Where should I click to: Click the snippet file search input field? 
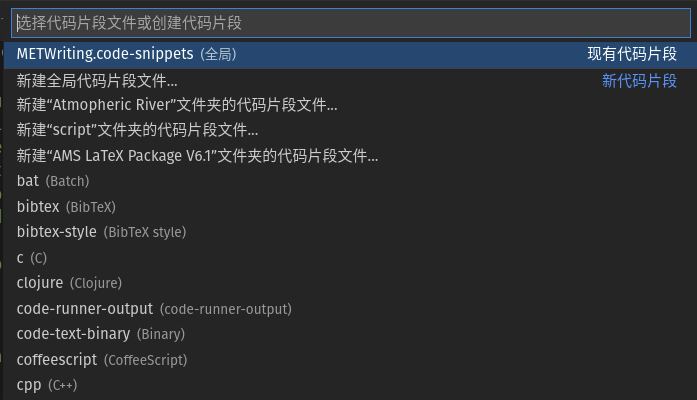[348, 23]
